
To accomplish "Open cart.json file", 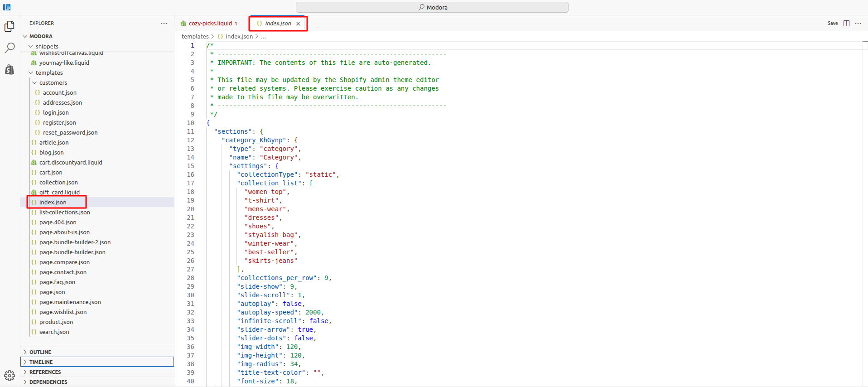I will 97,172.
